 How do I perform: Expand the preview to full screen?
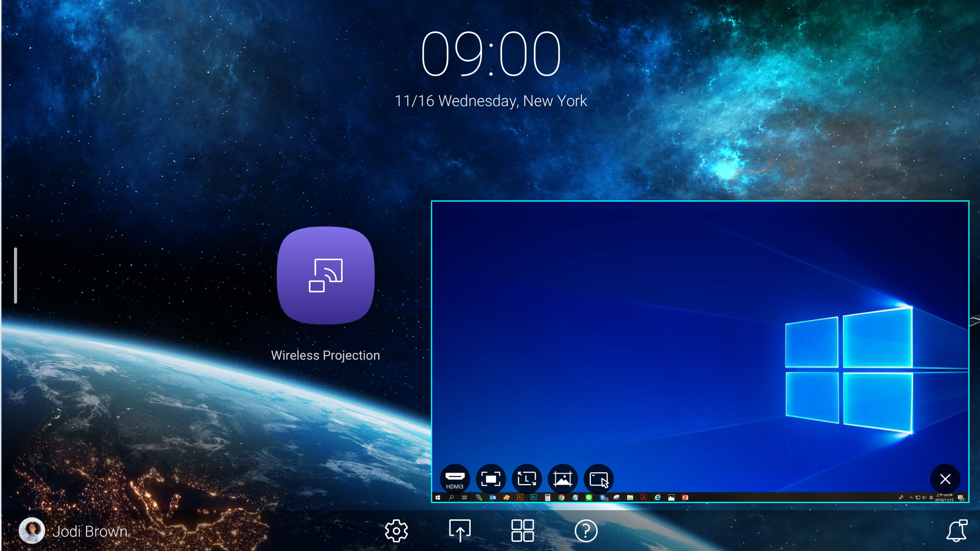(x=491, y=479)
